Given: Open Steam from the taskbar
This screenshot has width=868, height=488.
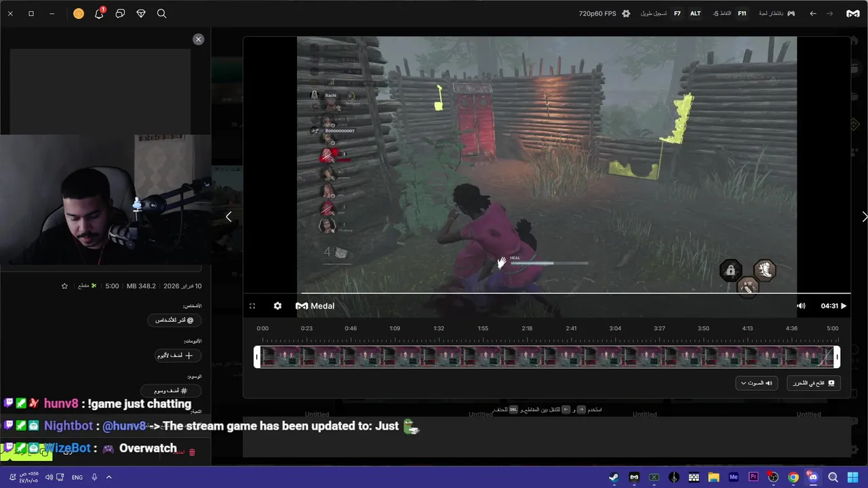Looking at the screenshot, I should tap(613, 477).
